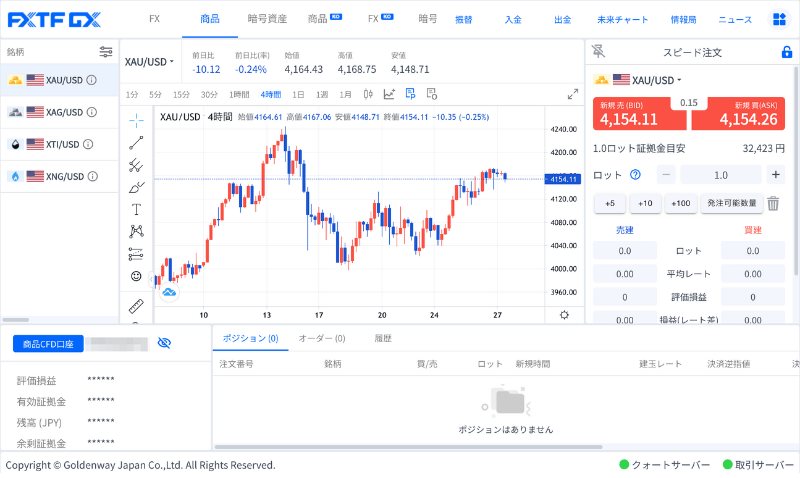Collapse the drawing toolbar side handle
Viewport: 800px width, 478px height.
[152, 280]
